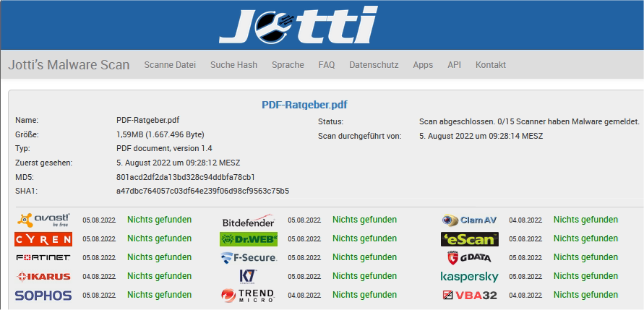Click the 04.08.2022 date next to Trend Micro
The image size is (644, 310).
click(x=304, y=296)
